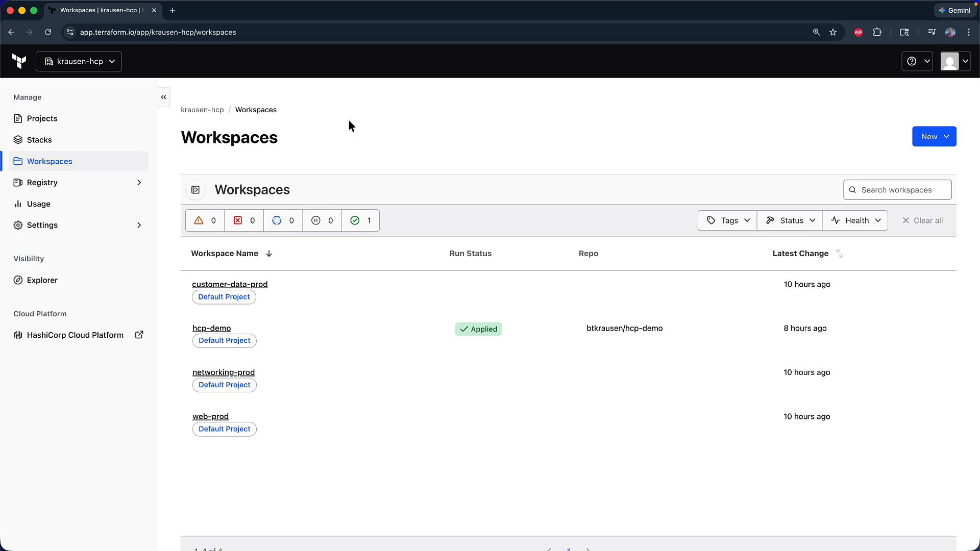Open the web-prod workspace
The image size is (980, 551).
(x=210, y=416)
